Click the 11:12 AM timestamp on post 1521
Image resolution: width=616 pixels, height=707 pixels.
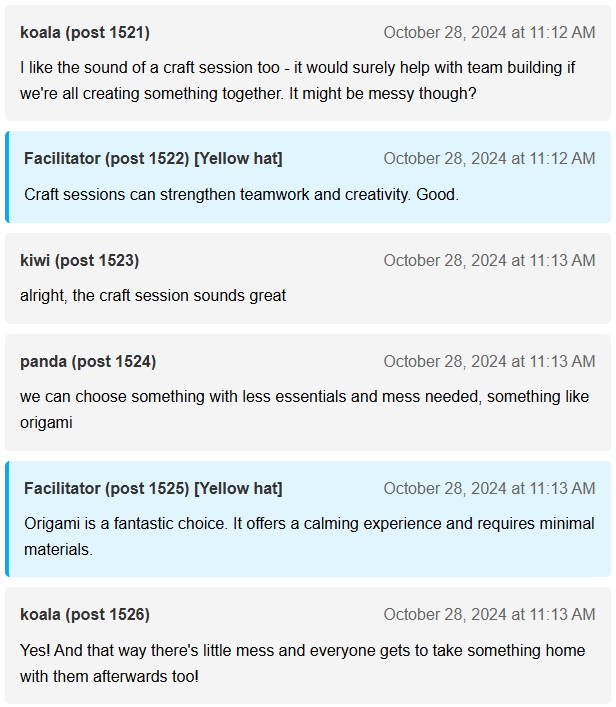pyautogui.click(x=489, y=33)
